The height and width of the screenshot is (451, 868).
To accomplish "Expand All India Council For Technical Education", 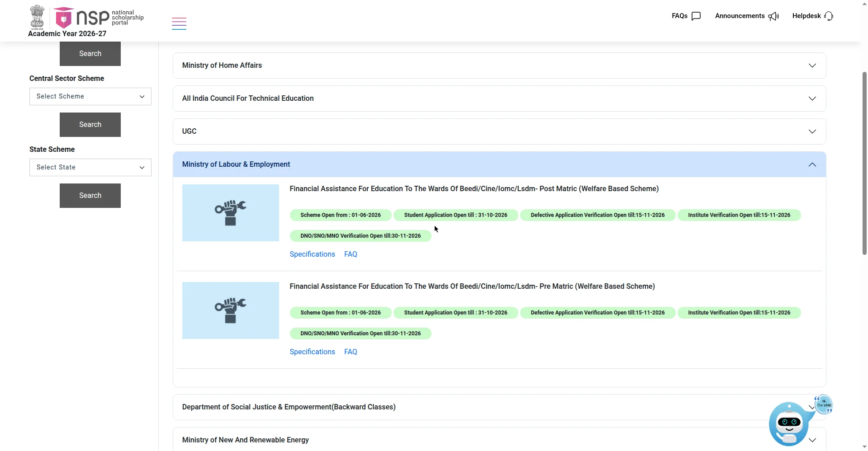I will (x=499, y=99).
